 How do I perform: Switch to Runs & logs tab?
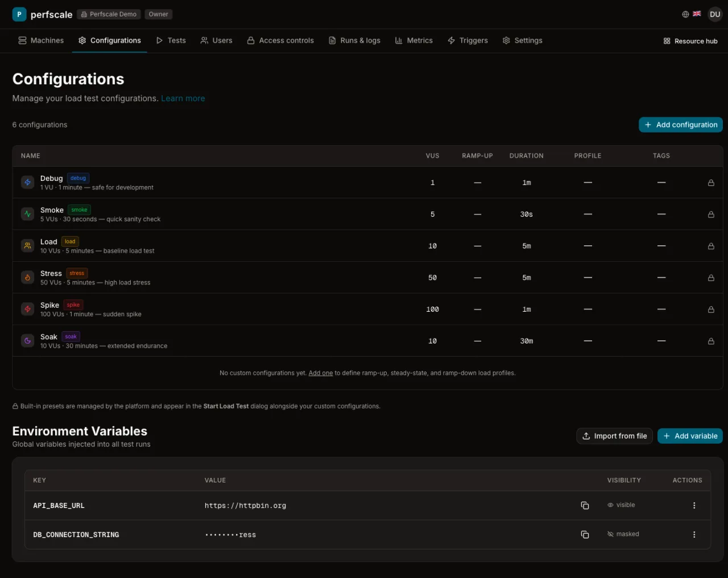(x=354, y=40)
